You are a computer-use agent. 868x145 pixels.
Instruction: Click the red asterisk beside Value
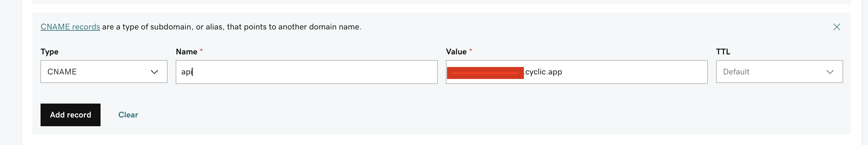471,51
